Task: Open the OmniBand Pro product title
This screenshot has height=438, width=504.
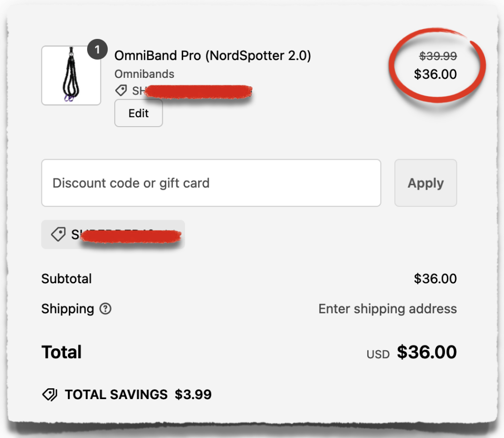Action: tap(214, 56)
